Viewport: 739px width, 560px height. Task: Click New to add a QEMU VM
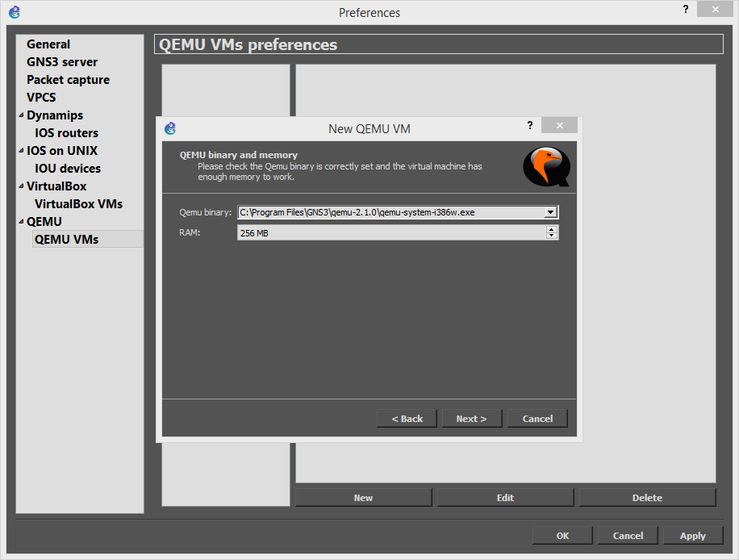coord(363,498)
